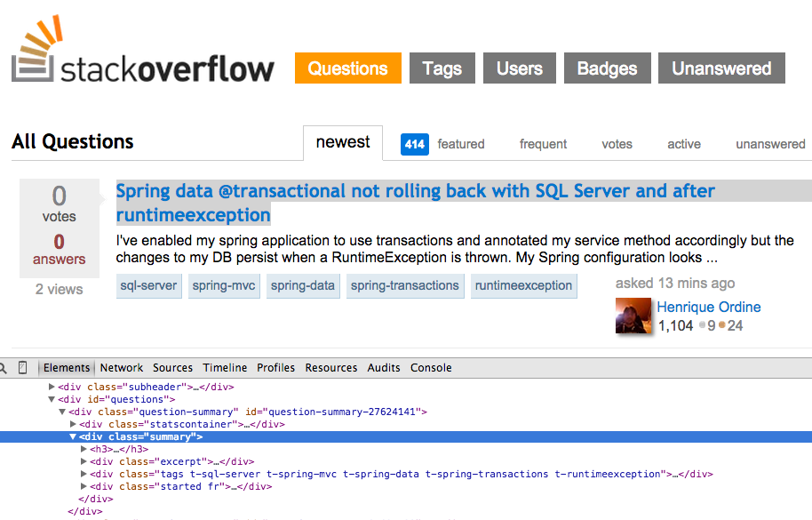This screenshot has height=520, width=812.
Task: Sort questions by votes tab
Action: 617,144
